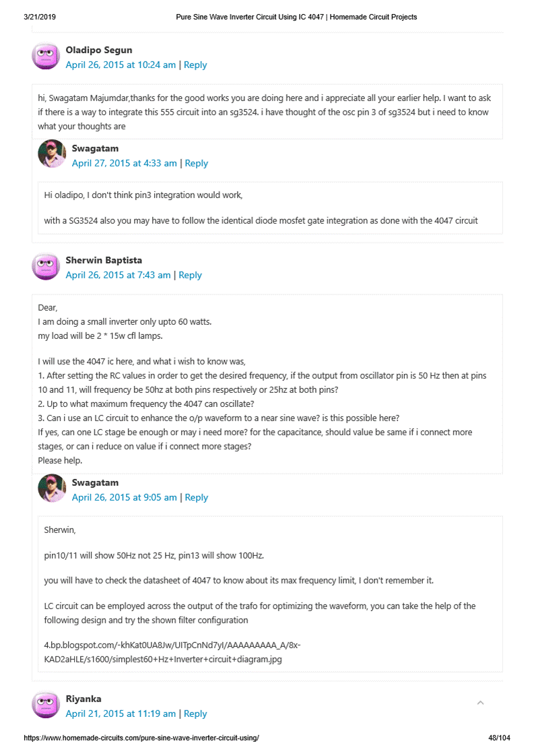This screenshot has height=756, width=534.
Task: Click the homemade-circuits.com footer page URL
Action: (141, 738)
